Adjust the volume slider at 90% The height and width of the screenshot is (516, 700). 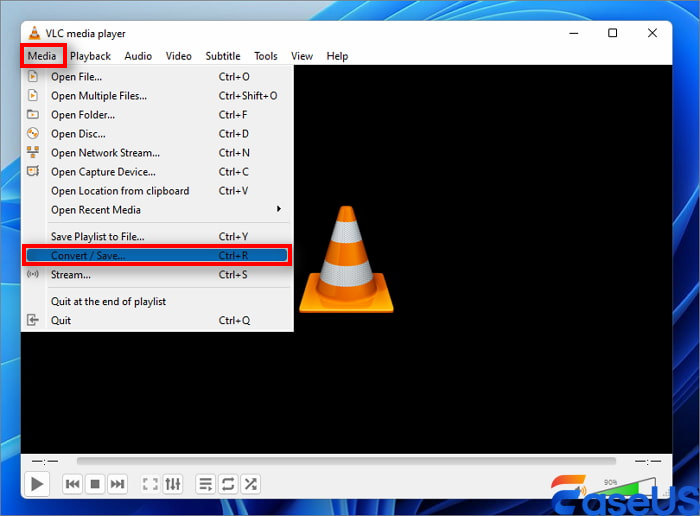pos(625,489)
